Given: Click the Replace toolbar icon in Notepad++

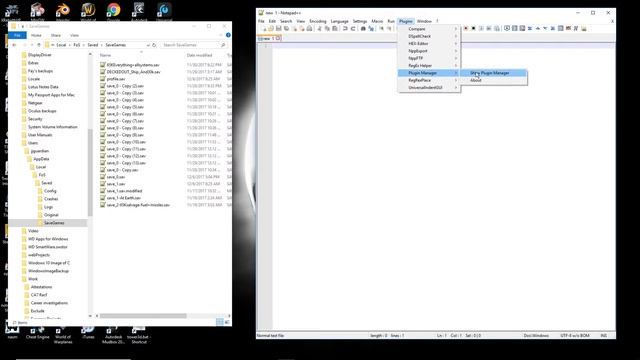Looking at the screenshot, I should [x=371, y=29].
